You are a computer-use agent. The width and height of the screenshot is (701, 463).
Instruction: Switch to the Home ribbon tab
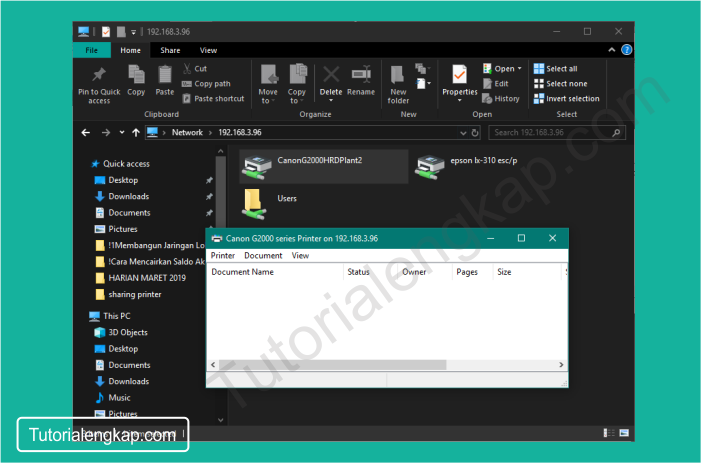coord(130,50)
